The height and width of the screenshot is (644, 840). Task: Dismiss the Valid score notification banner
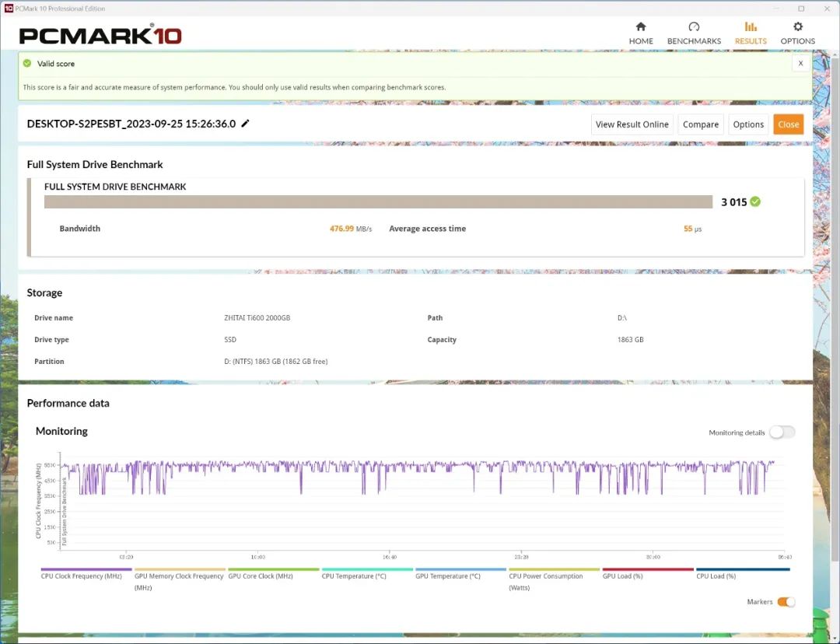(x=800, y=63)
